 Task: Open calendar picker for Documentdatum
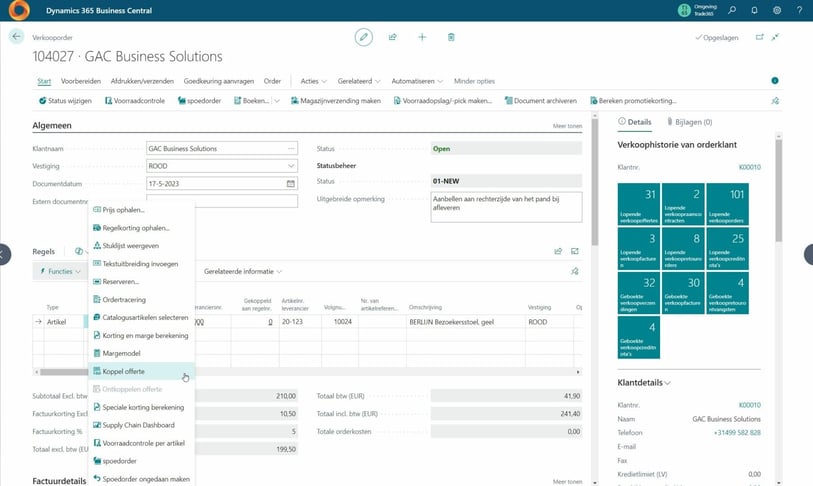(290, 184)
